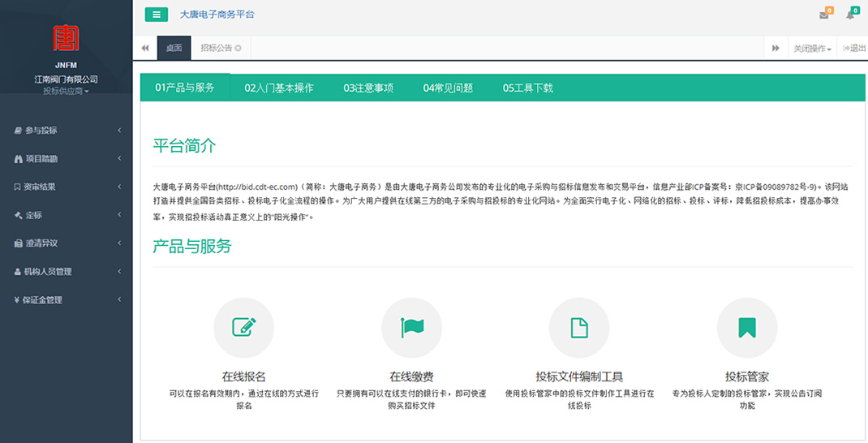868x443 pixels.
Task: Click the 产品与服务 section heading
Action: pos(192,247)
